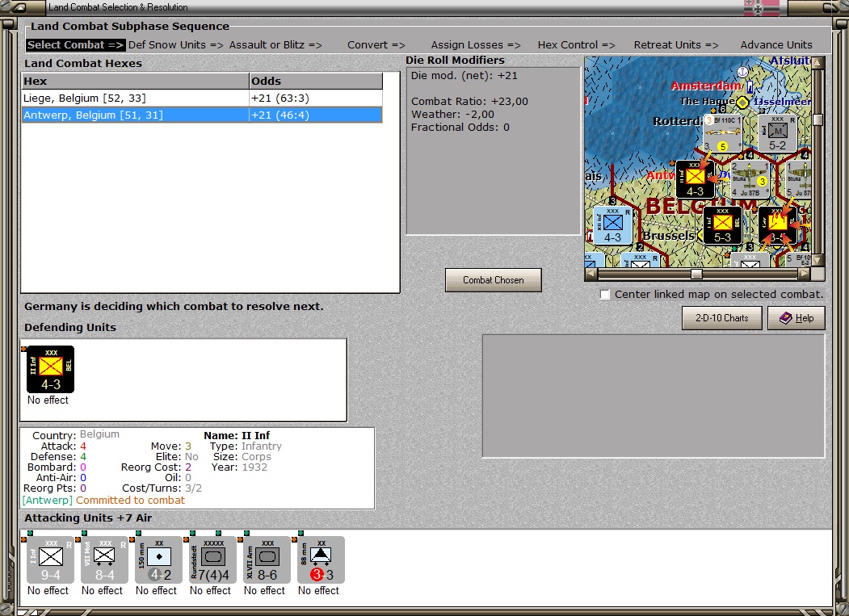The width and height of the screenshot is (849, 616).
Task: Click the Combat Ratio: +23,00 line
Action: (469, 101)
